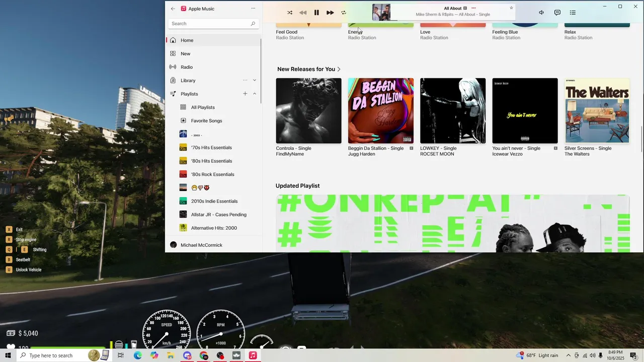Screen dimensions: 644x362
Task: Open Library in the sidebar
Action: [213, 80]
